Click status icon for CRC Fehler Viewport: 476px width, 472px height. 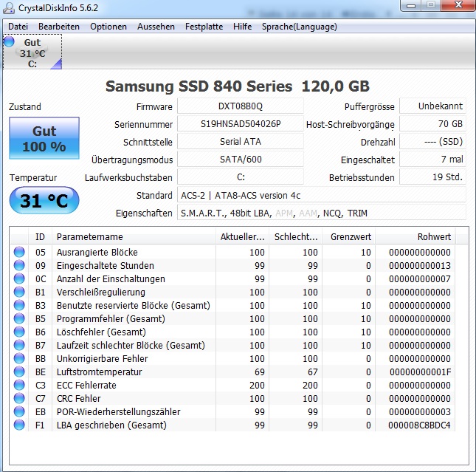pyautogui.click(x=19, y=398)
